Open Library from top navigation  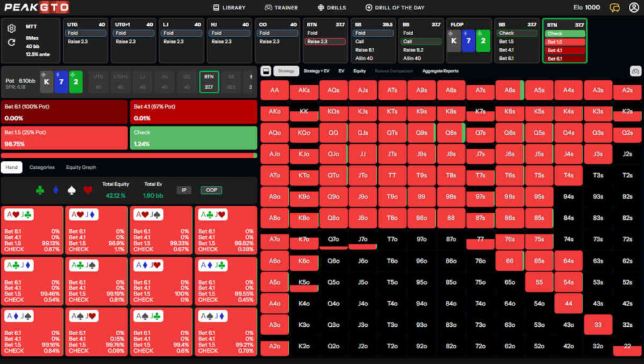click(x=229, y=8)
